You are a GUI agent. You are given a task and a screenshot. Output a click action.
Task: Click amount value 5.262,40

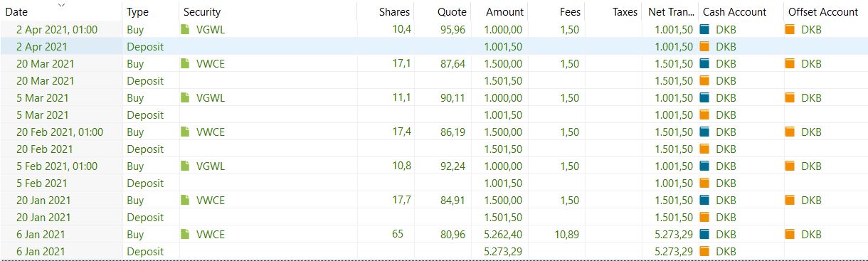tap(504, 234)
